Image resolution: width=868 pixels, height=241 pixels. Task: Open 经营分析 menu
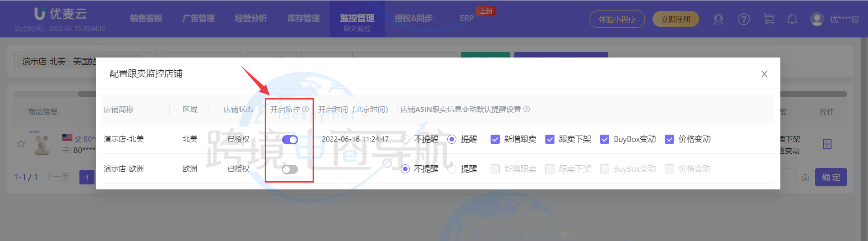coord(251,18)
